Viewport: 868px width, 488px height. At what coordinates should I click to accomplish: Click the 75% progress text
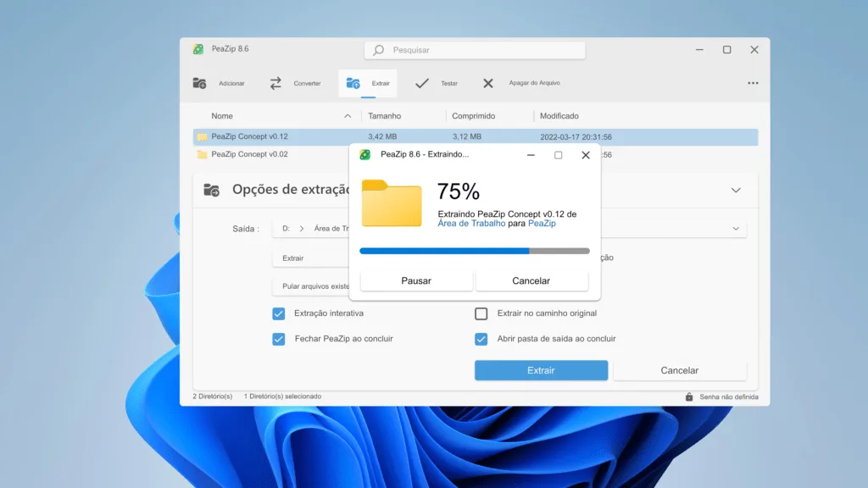pos(459,191)
